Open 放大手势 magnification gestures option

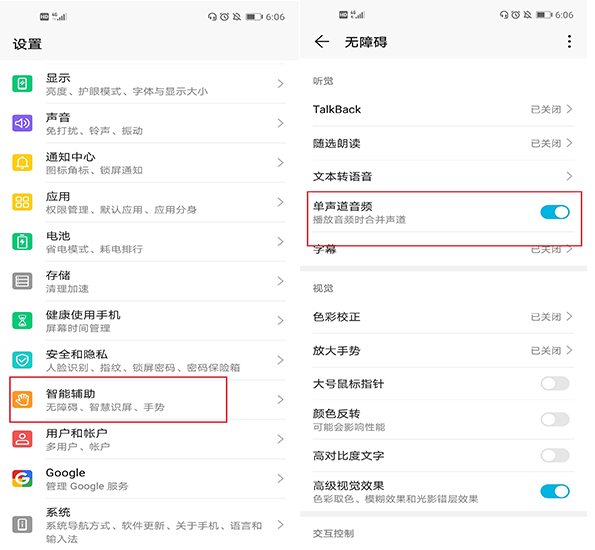coord(443,350)
